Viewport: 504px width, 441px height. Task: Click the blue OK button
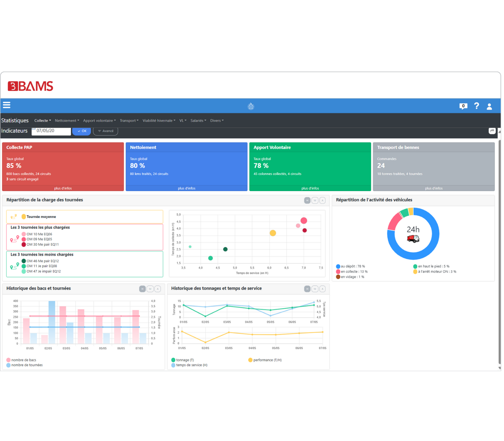pos(82,131)
